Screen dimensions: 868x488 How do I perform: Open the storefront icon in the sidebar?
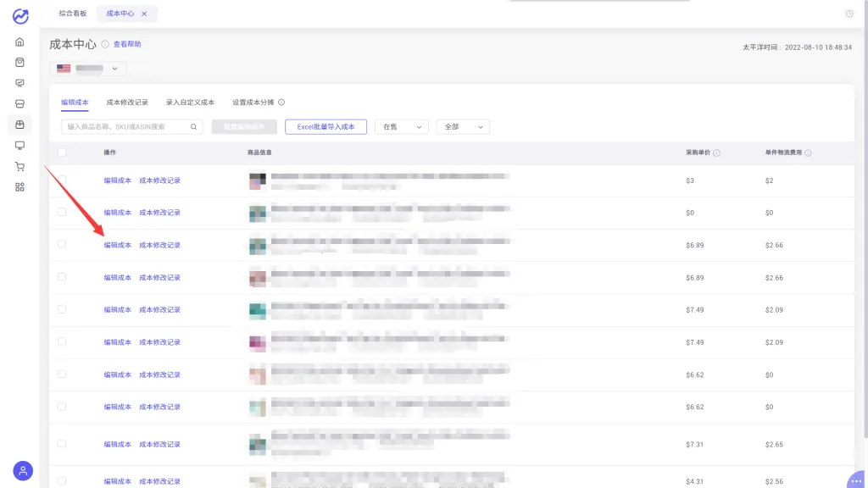tap(20, 104)
